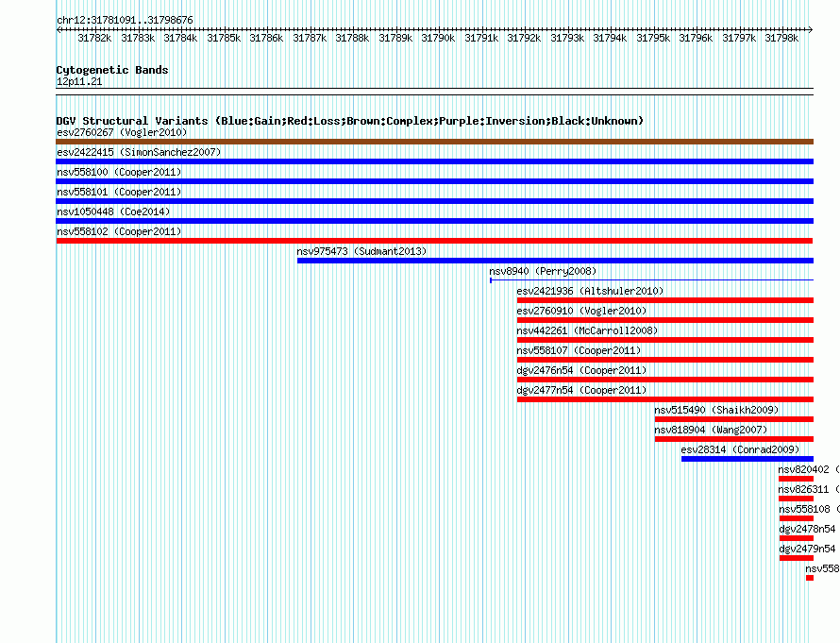Image resolution: width=840 pixels, height=643 pixels.
Task: Click the dgv2479n54 variant label
Action: [807, 549]
